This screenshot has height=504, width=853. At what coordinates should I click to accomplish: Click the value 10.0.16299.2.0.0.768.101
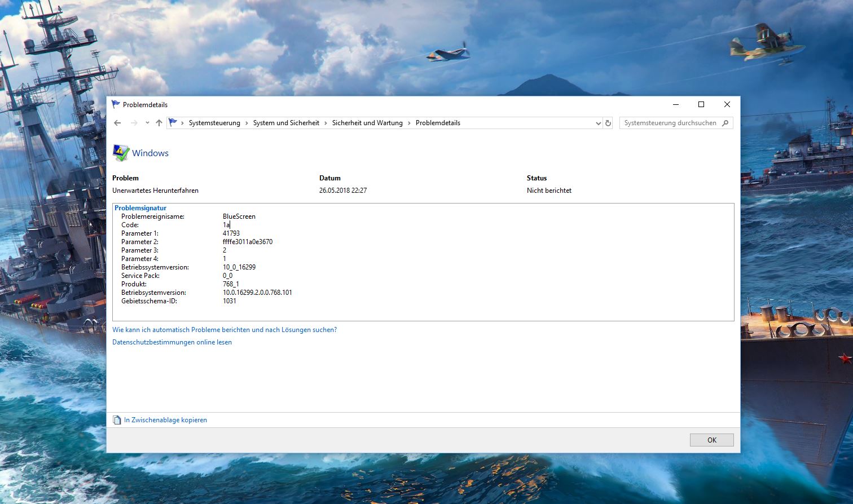[257, 293]
